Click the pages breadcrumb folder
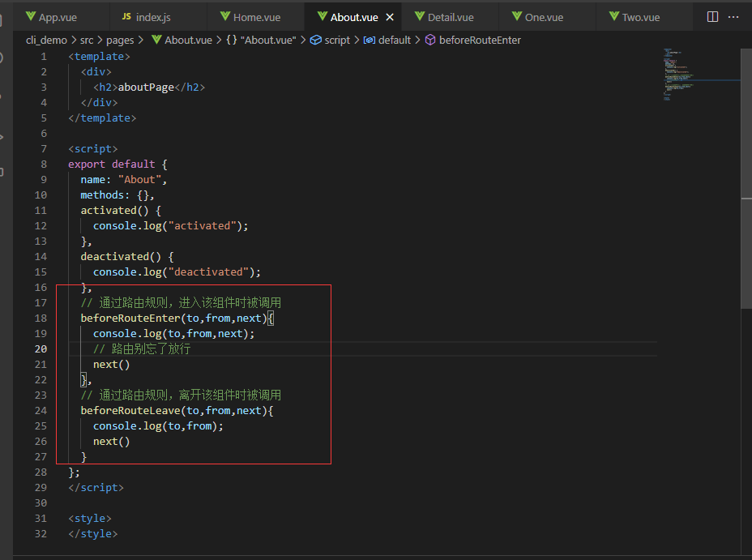The width and height of the screenshot is (752, 560). pos(120,41)
